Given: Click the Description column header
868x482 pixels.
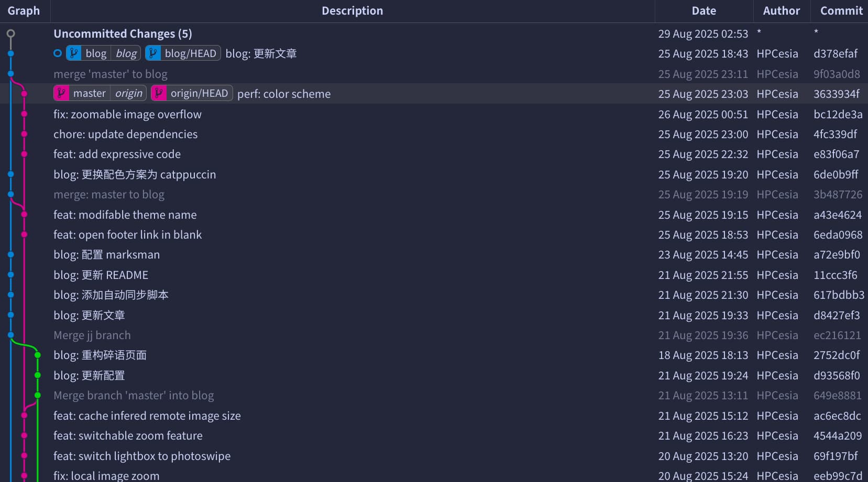Looking at the screenshot, I should (352, 11).
